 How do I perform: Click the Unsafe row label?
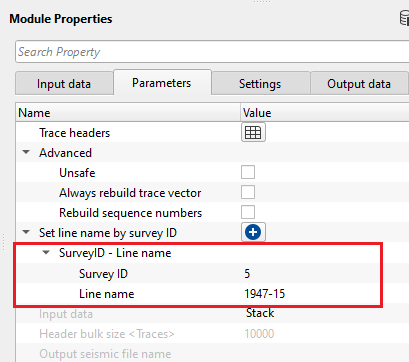(x=77, y=173)
